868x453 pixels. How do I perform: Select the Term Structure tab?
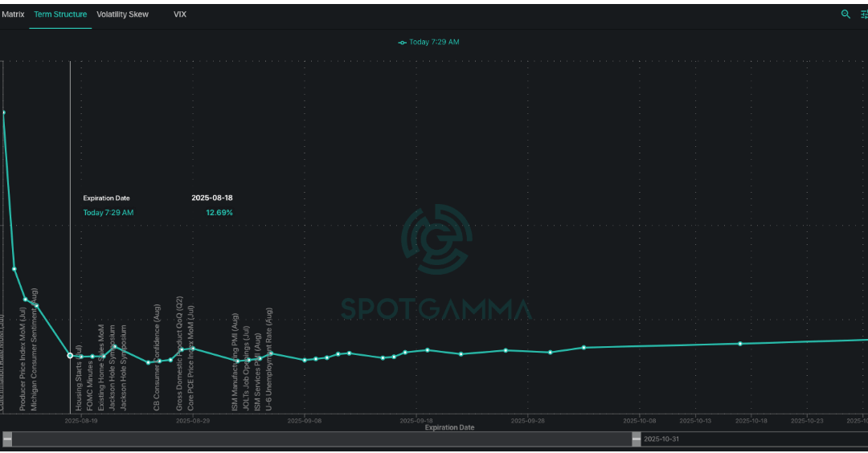[60, 14]
